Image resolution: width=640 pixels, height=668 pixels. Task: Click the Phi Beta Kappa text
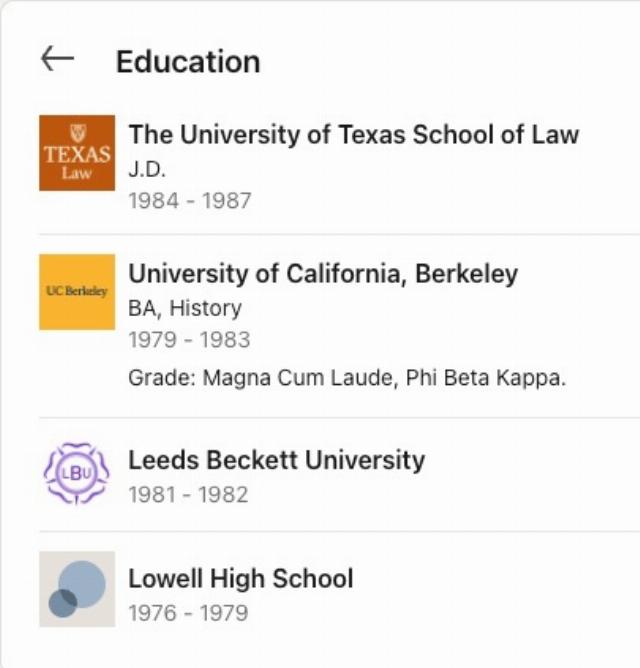(486, 378)
